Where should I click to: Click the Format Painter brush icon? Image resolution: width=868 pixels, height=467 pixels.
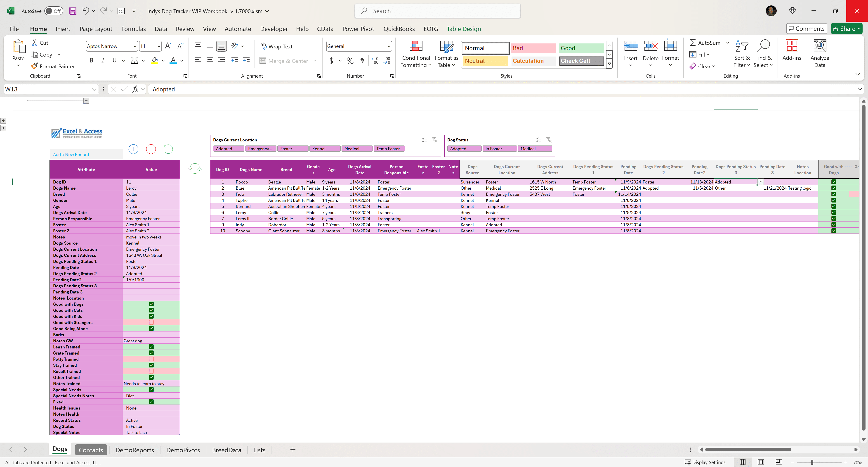click(x=34, y=66)
